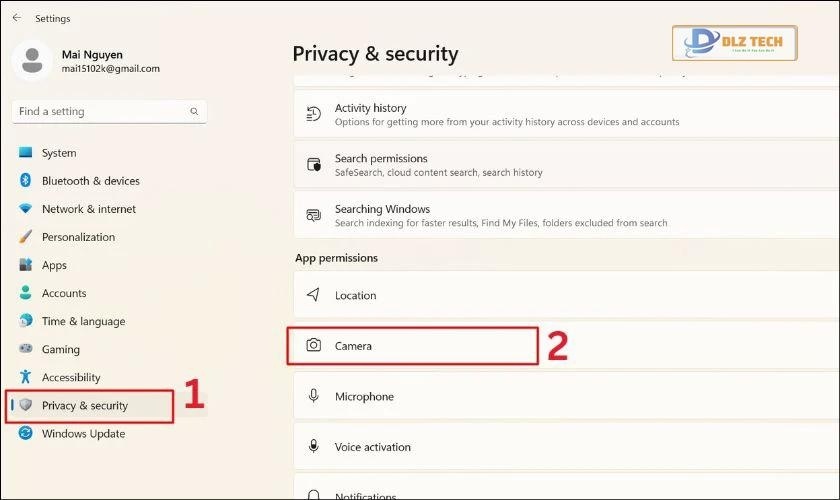This screenshot has width=840, height=500.
Task: Click the Camera icon in App permissions
Action: (x=314, y=346)
